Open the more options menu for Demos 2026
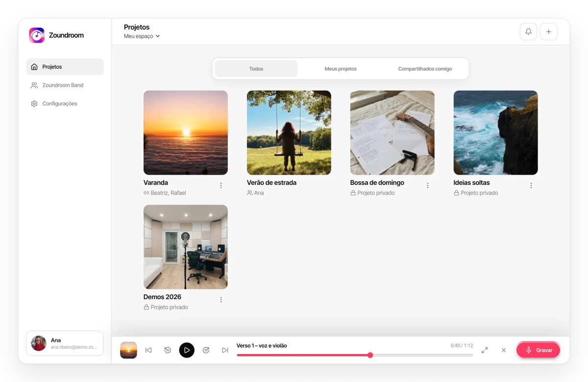588x382 pixels. 221,300
